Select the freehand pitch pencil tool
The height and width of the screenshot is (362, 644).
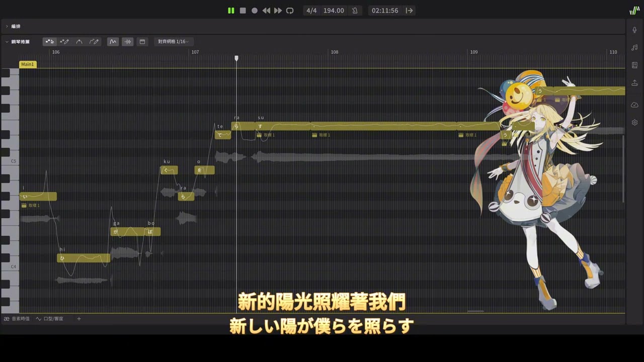pyautogui.click(x=94, y=42)
